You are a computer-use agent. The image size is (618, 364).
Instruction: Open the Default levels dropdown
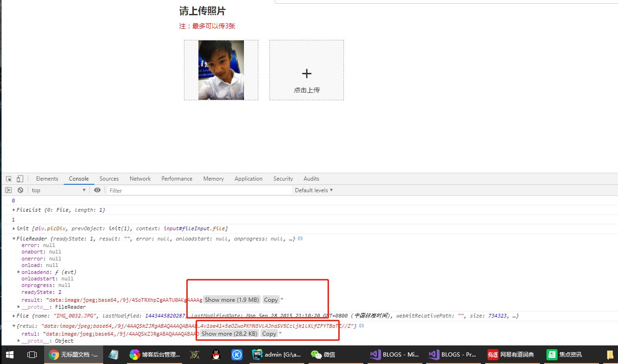(x=314, y=190)
